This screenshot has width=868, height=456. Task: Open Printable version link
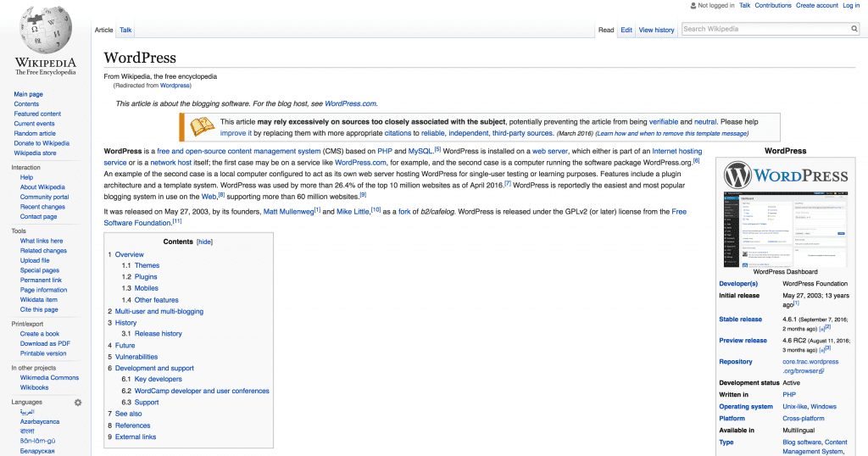43,353
